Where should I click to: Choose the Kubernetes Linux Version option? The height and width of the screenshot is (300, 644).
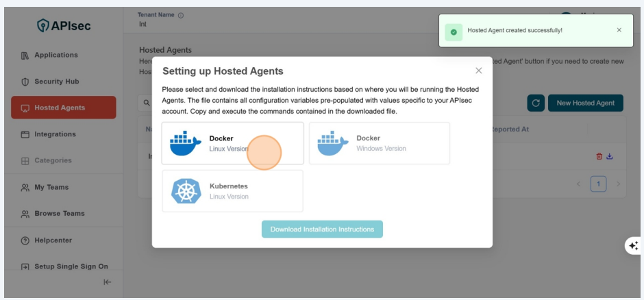pos(232,191)
